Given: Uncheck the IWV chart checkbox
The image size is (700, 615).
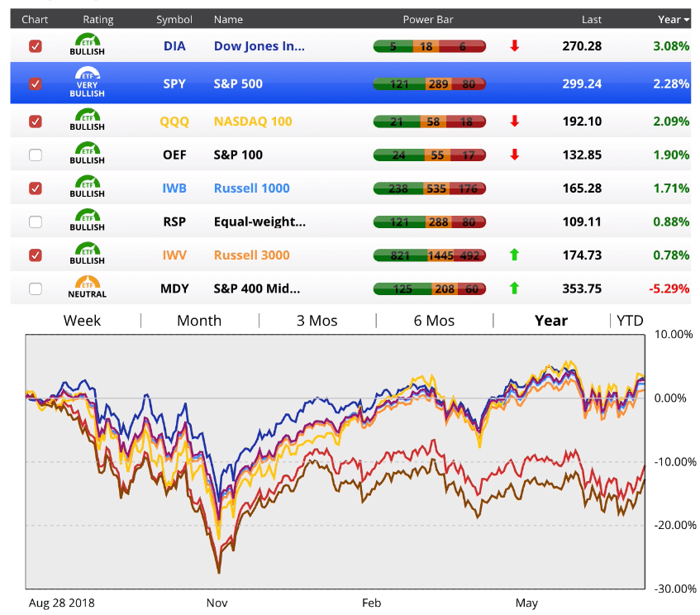Looking at the screenshot, I should [36, 255].
